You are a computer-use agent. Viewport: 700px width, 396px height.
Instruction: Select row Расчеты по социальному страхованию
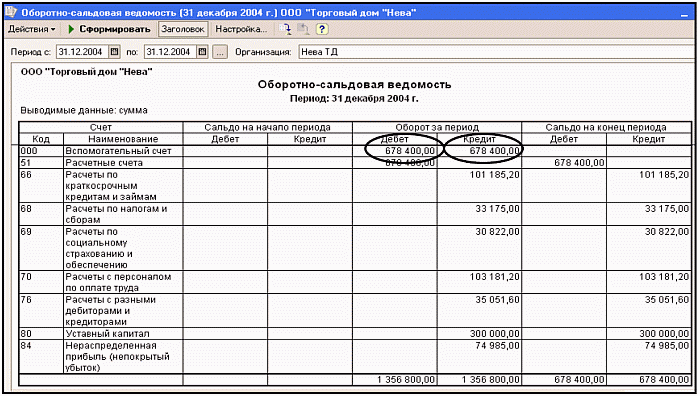355,248
